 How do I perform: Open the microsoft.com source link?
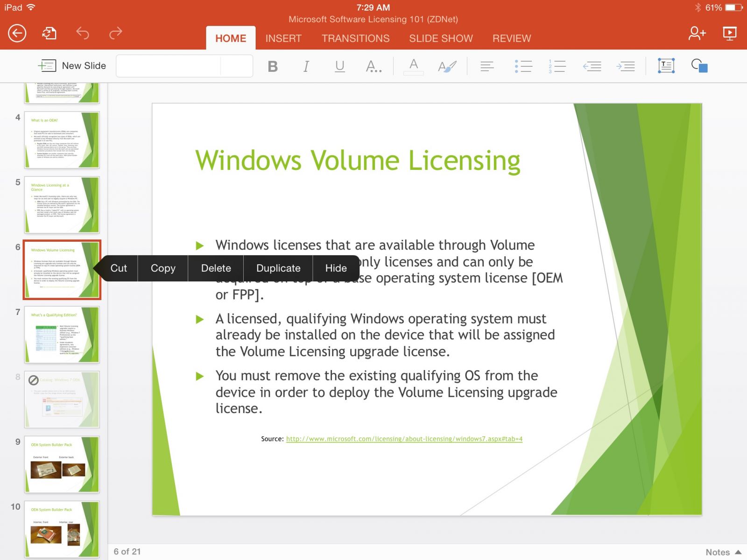tap(404, 439)
